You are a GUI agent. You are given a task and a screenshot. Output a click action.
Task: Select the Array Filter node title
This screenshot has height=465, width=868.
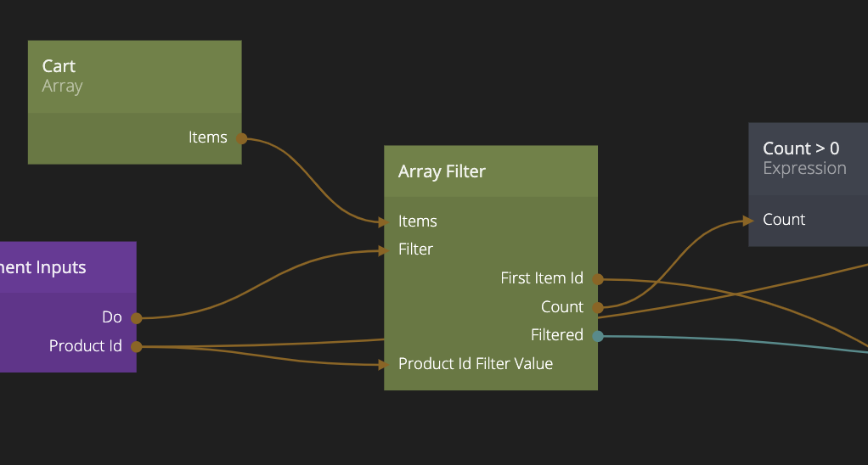[x=442, y=171]
